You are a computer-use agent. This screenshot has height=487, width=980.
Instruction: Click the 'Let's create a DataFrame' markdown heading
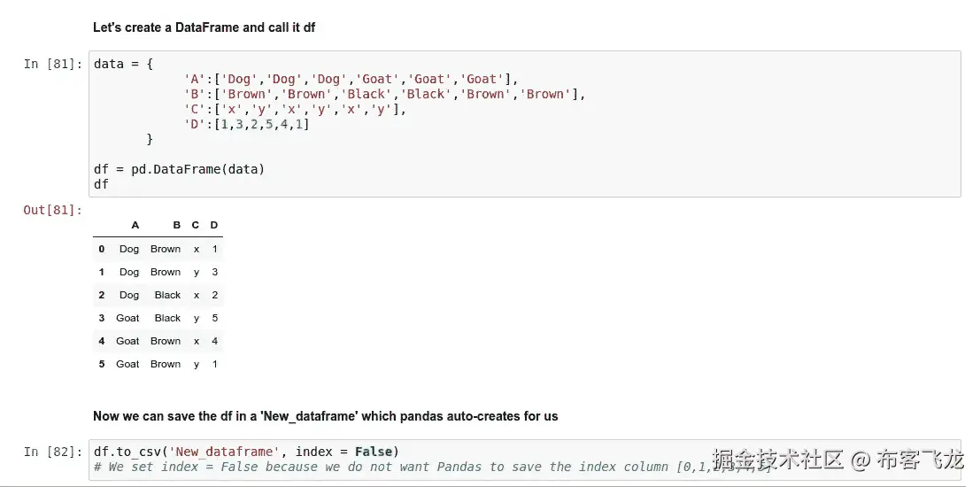(x=204, y=27)
